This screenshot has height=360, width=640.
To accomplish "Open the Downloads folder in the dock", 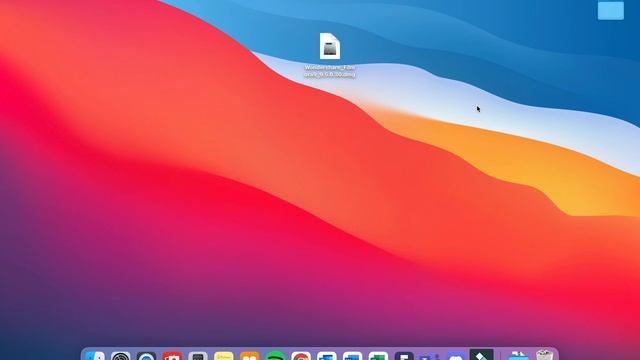I will [519, 356].
